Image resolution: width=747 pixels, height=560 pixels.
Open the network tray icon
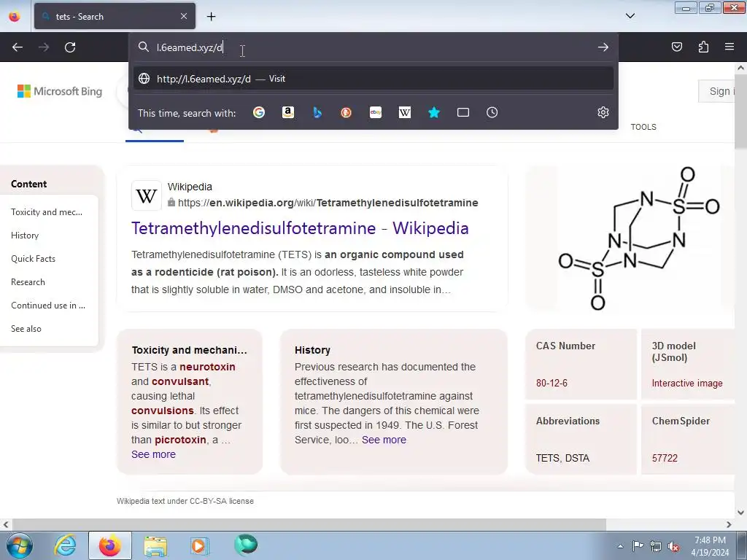click(656, 547)
